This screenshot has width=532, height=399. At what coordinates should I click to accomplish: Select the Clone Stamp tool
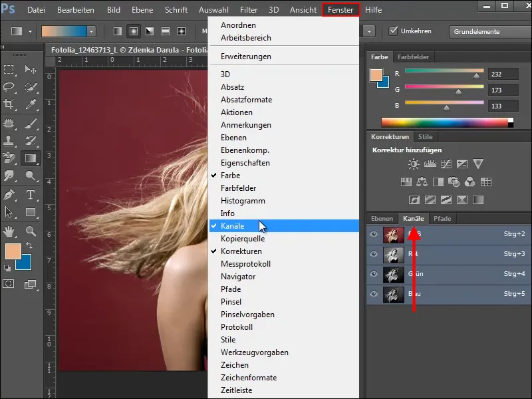9,140
